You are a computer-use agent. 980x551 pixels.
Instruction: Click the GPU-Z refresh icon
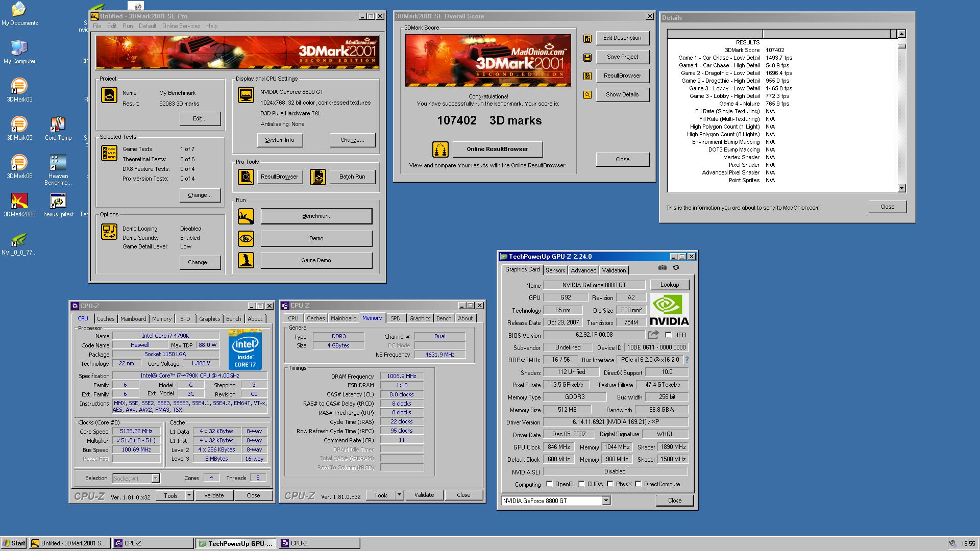[676, 268]
